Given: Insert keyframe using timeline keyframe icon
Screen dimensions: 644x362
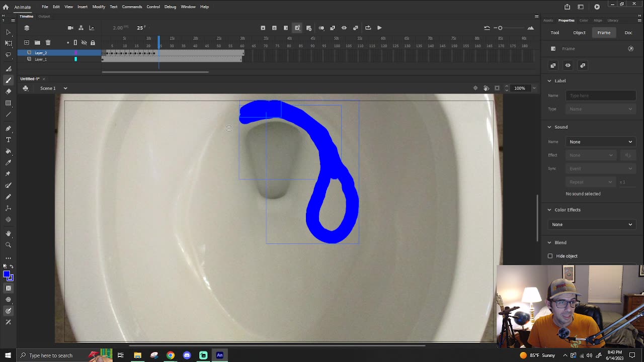Looking at the screenshot, I should tap(263, 28).
